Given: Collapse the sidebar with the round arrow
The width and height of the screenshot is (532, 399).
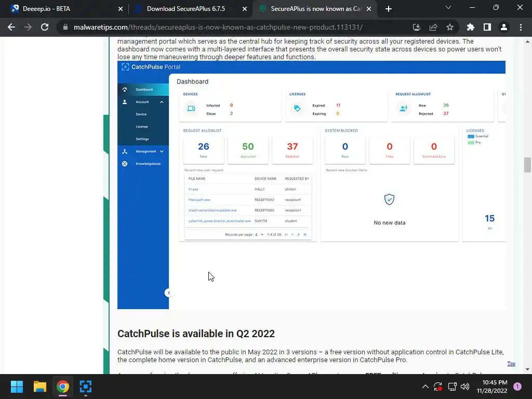Looking at the screenshot, I should tap(169, 292).
